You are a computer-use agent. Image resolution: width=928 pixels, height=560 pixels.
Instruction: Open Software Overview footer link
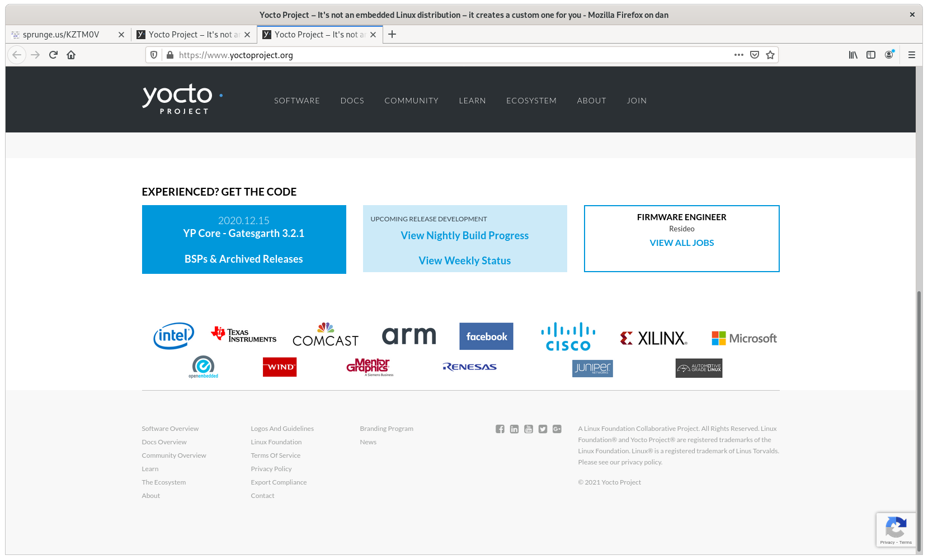click(x=170, y=429)
